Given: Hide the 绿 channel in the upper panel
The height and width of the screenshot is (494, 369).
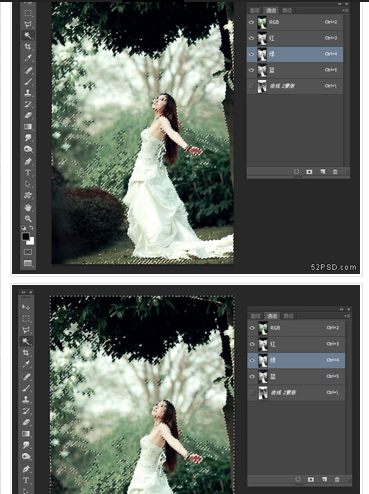Looking at the screenshot, I should (251, 54).
